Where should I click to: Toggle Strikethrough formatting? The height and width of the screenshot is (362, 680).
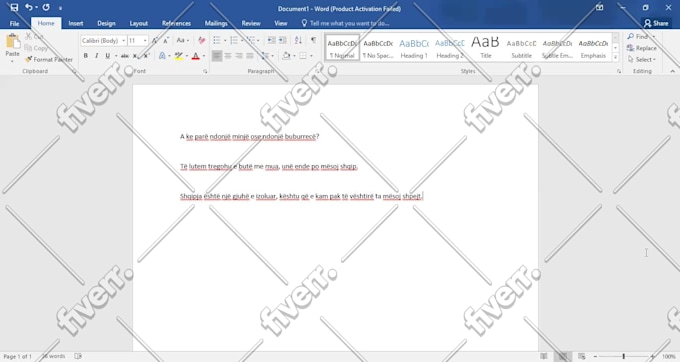point(124,55)
